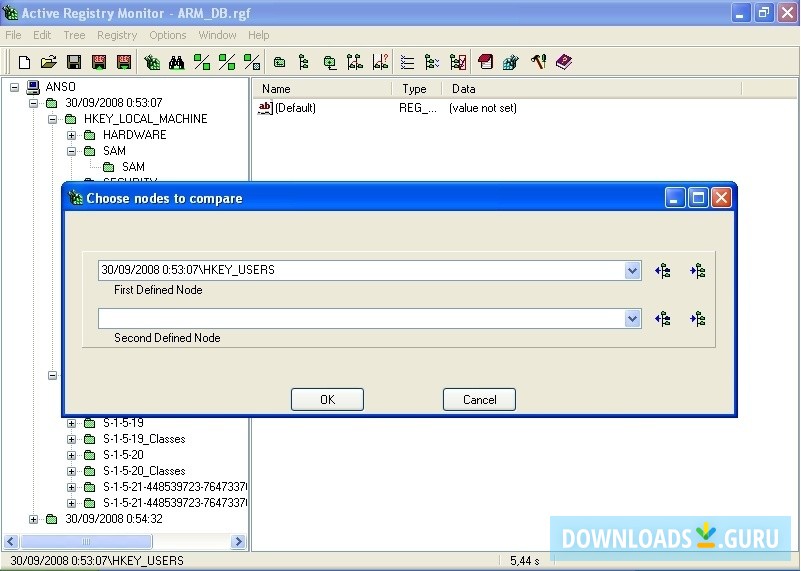Click the tree with red document icon
Screen dimensions: 801x571
point(458,62)
